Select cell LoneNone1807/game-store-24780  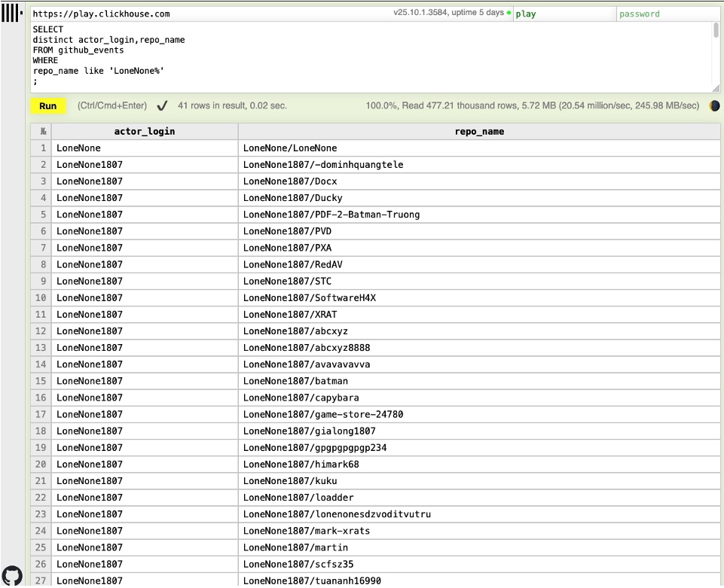(479, 414)
